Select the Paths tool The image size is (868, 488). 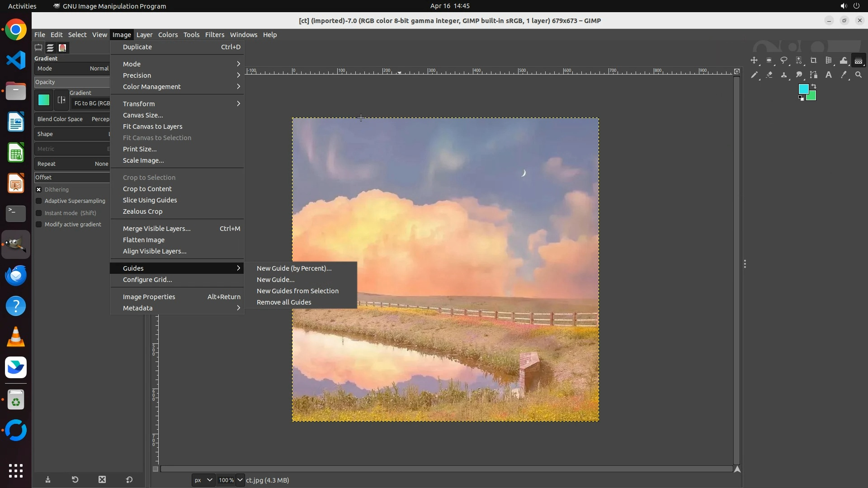click(x=814, y=75)
